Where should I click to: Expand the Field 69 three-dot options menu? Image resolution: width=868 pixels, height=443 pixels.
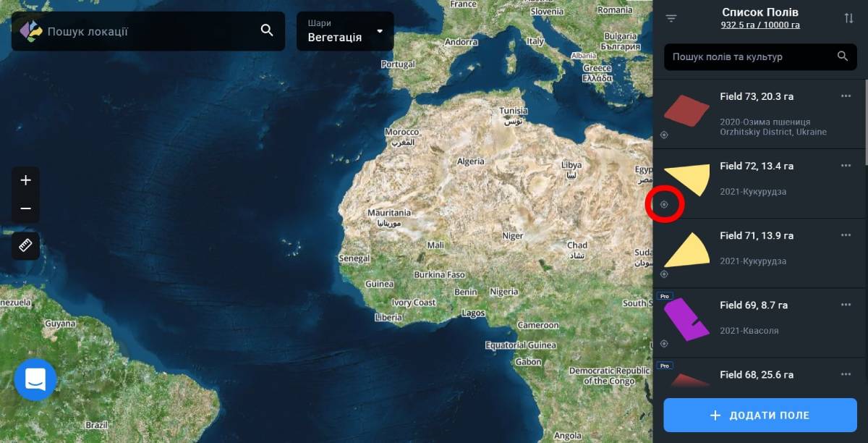click(846, 305)
